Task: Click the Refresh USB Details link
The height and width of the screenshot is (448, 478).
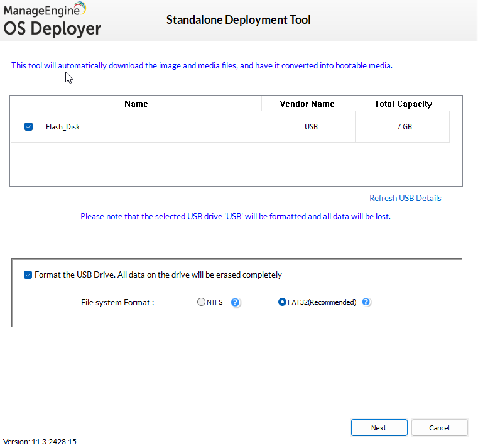Action: click(405, 198)
